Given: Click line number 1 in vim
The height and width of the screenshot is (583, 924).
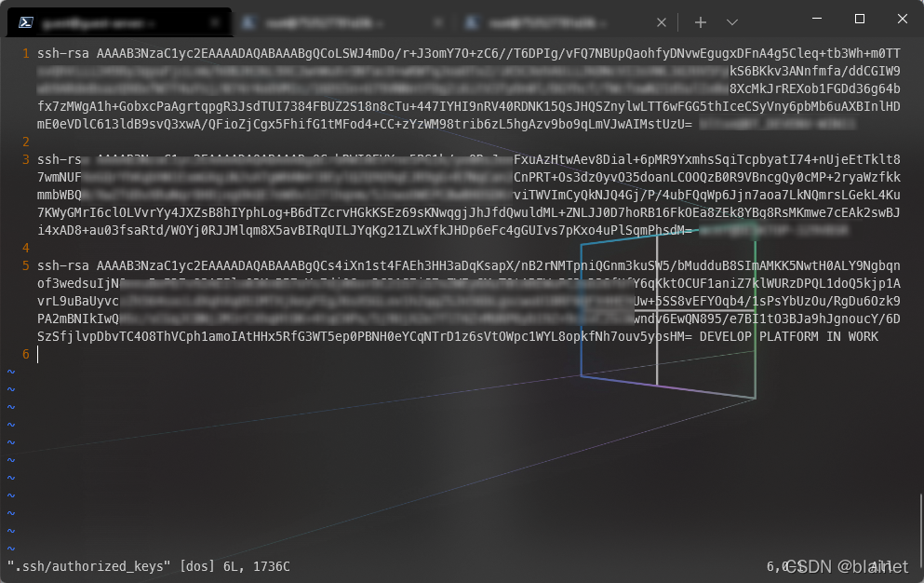Looking at the screenshot, I should [26, 53].
